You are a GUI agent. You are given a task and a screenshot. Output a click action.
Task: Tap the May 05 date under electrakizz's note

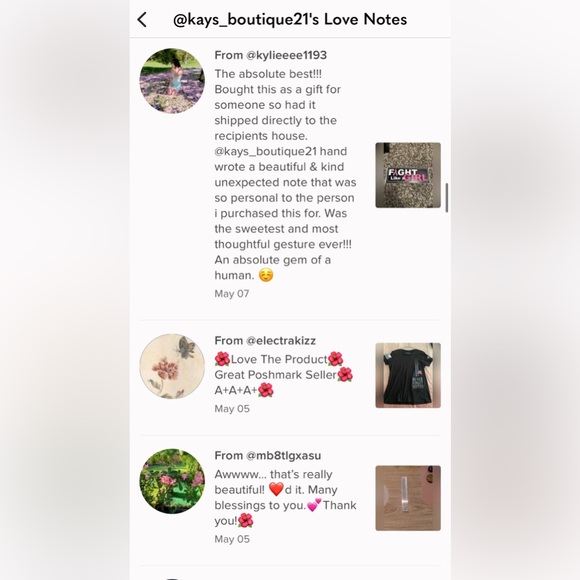[x=232, y=409]
